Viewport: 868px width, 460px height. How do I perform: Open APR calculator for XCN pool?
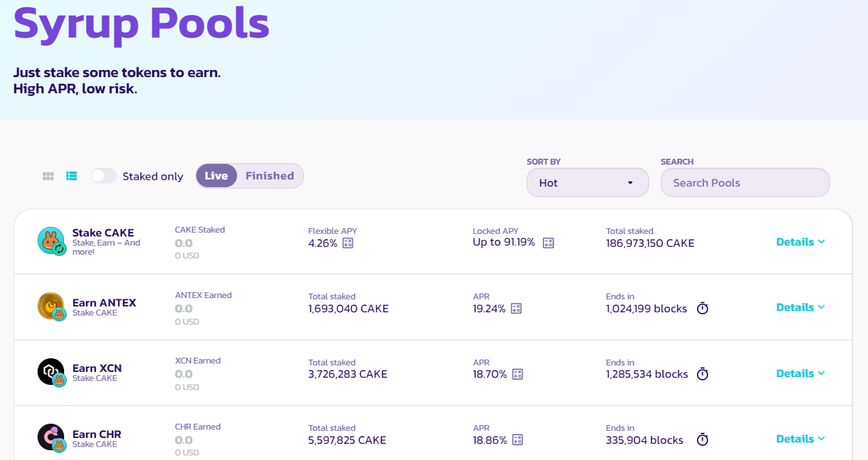[x=518, y=374]
